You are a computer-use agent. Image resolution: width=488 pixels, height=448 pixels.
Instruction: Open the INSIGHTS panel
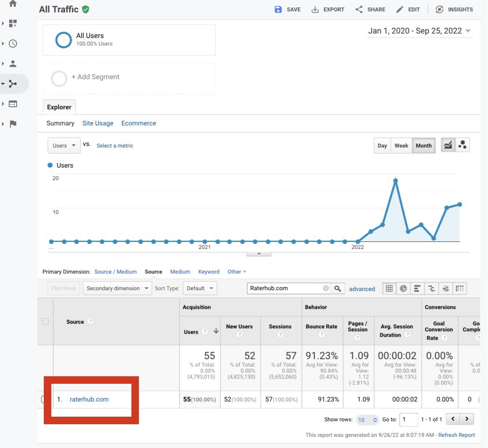click(454, 9)
